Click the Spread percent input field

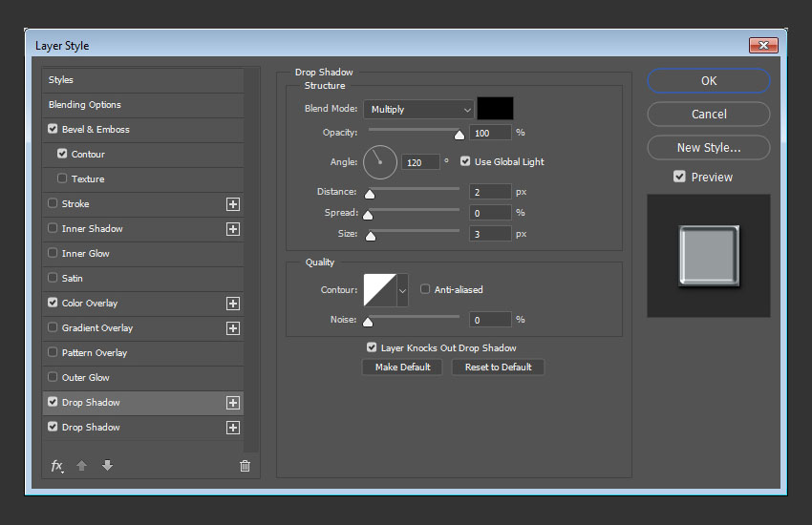(490, 213)
